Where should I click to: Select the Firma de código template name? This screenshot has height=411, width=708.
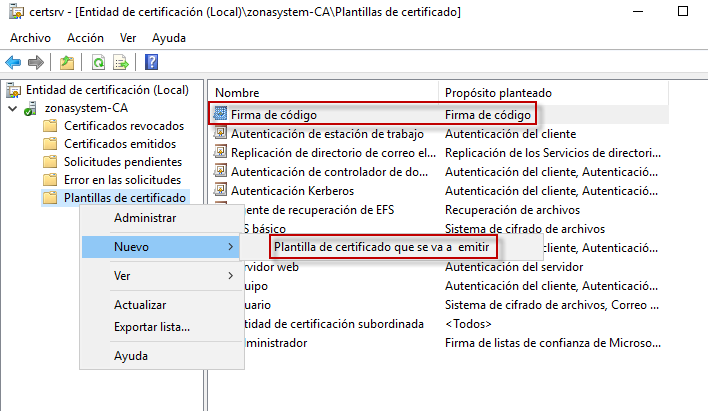pos(274,115)
